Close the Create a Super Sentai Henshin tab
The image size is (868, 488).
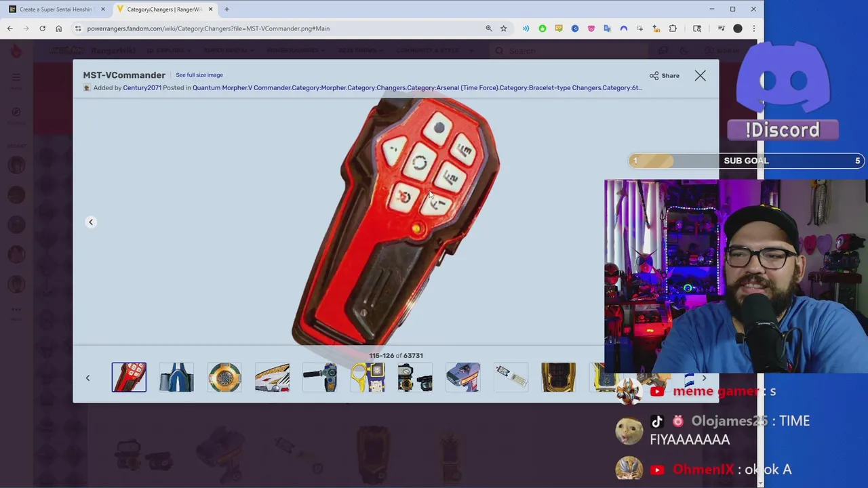[103, 9]
